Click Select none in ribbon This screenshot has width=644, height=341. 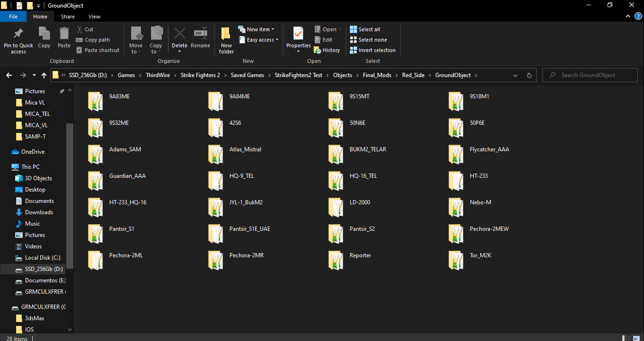[368, 40]
